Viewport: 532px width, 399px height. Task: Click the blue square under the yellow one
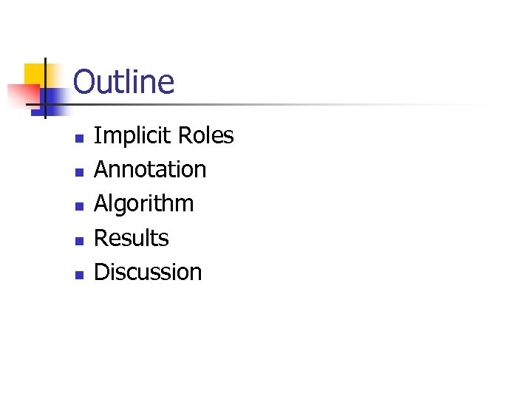tap(56, 96)
